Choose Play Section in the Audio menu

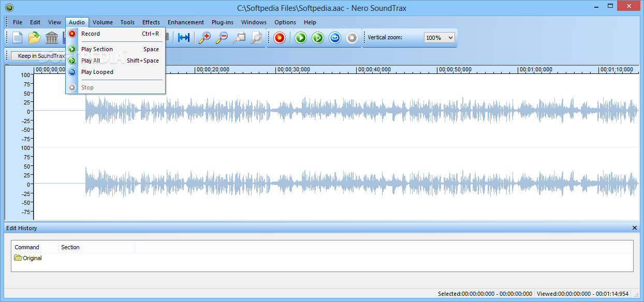[x=115, y=49]
